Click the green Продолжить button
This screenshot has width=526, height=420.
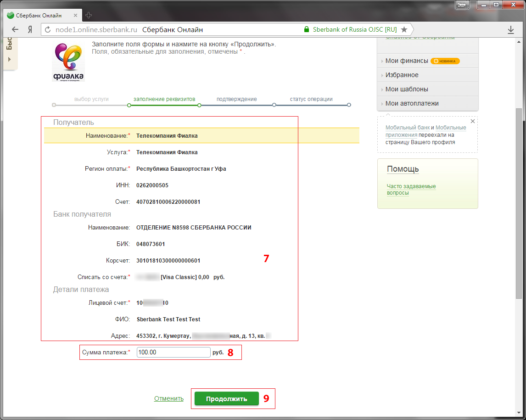pos(227,398)
